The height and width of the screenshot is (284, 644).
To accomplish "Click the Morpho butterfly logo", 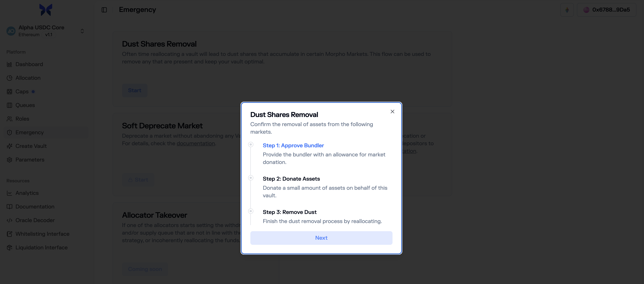I will [x=46, y=10].
